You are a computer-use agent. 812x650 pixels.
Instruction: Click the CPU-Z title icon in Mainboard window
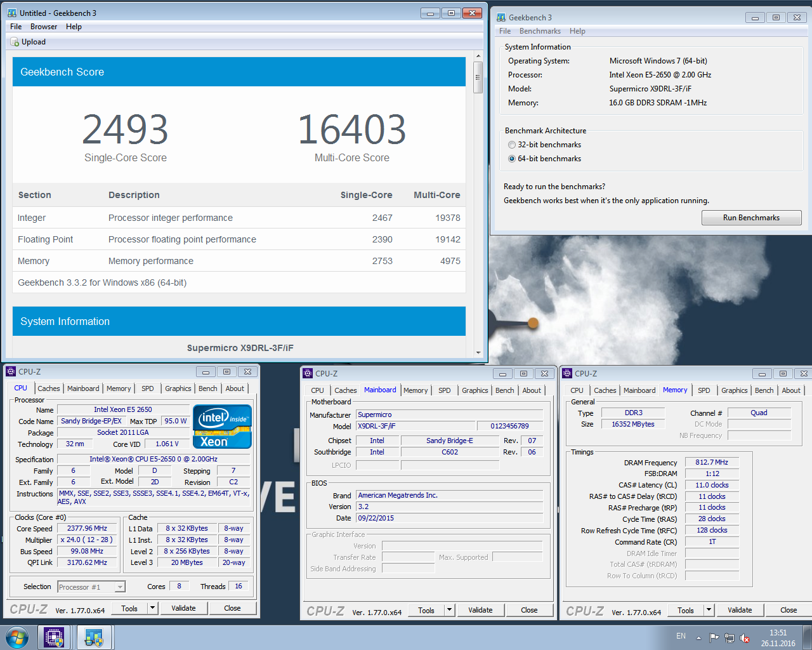click(308, 373)
